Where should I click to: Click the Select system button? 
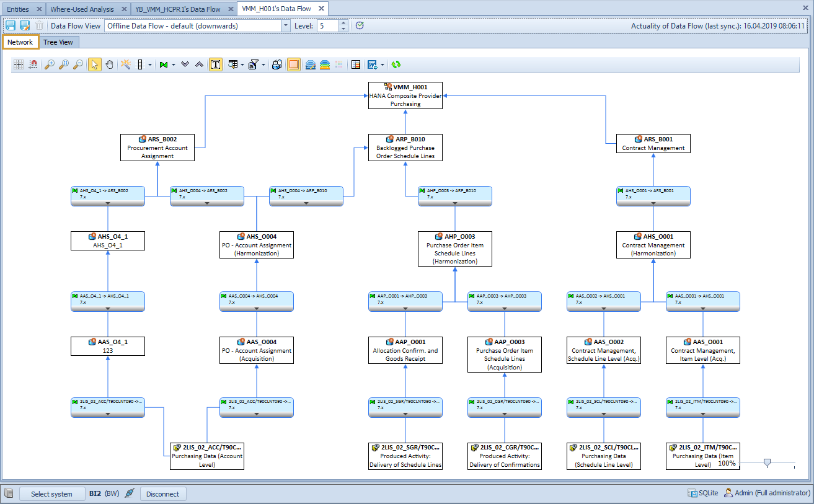[x=52, y=493]
